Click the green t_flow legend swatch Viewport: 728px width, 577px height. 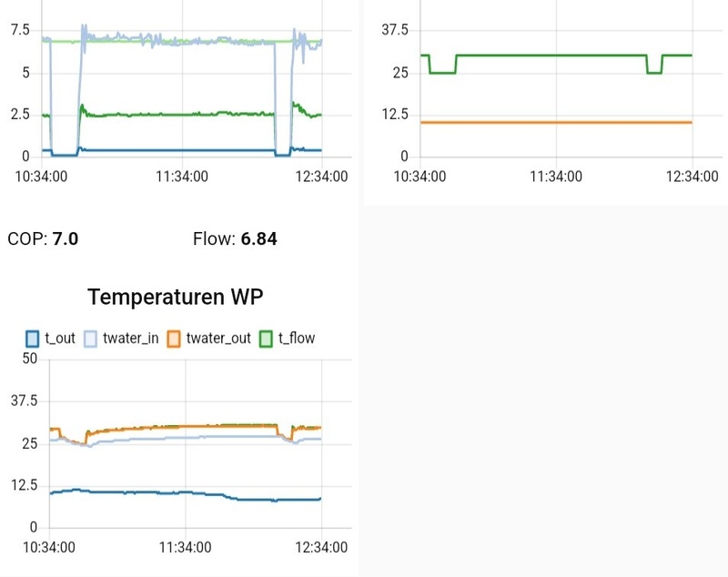click(x=268, y=339)
